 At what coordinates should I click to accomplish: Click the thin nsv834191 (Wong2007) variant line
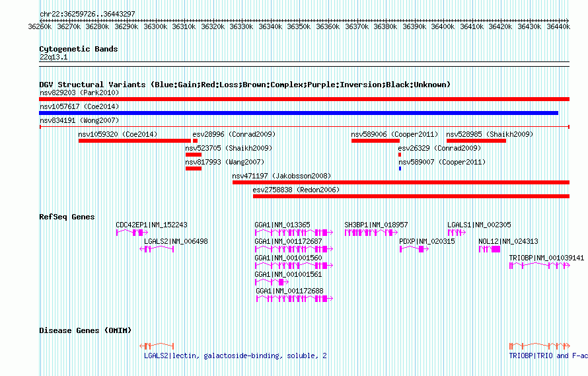[x=304, y=127]
